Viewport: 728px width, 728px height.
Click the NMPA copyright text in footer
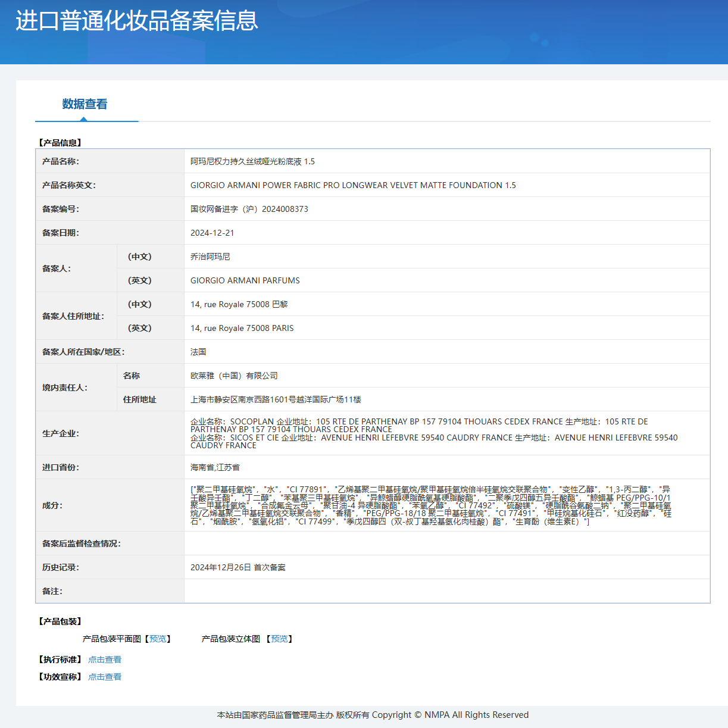tap(373, 714)
